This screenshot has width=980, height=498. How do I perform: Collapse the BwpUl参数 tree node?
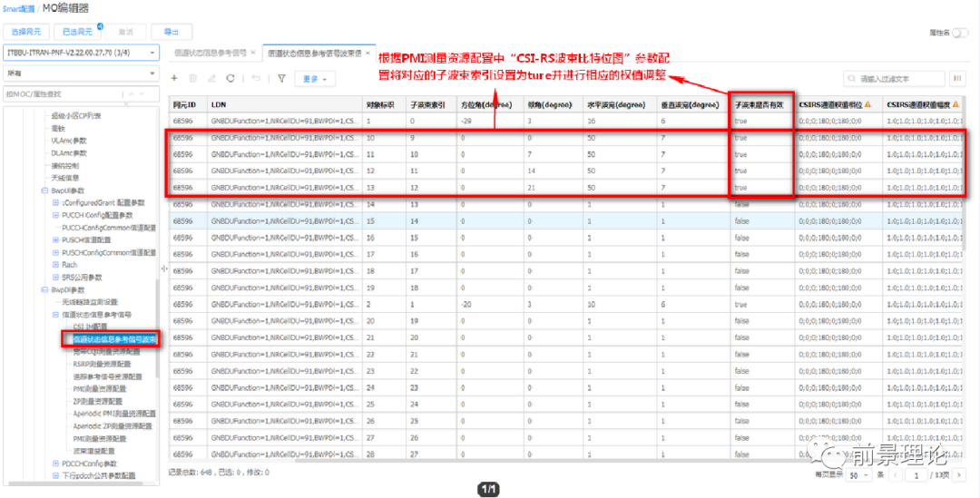coord(44,191)
